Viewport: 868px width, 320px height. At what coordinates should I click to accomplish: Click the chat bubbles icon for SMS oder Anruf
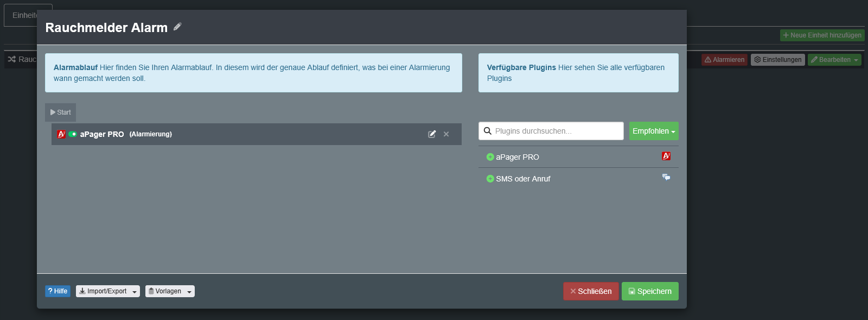(x=666, y=178)
